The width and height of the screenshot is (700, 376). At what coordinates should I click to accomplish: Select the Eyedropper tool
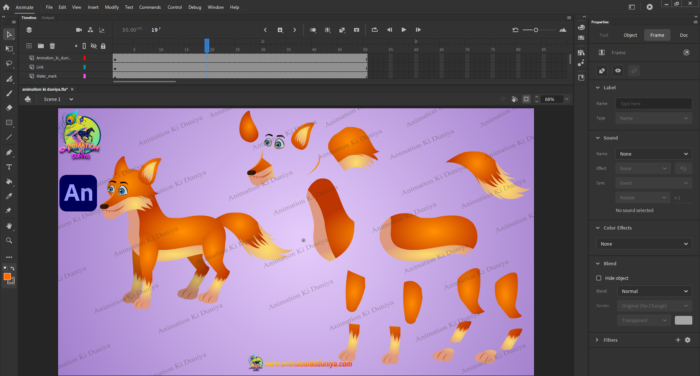9,196
